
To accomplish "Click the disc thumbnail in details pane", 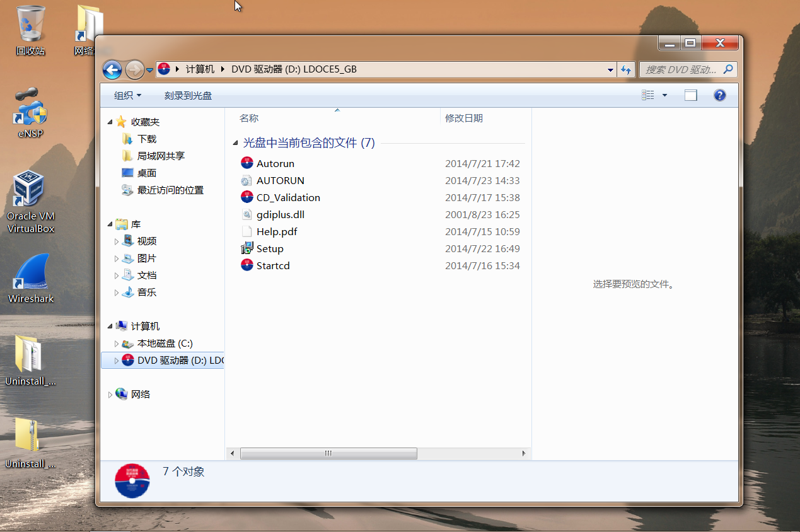I will [132, 481].
